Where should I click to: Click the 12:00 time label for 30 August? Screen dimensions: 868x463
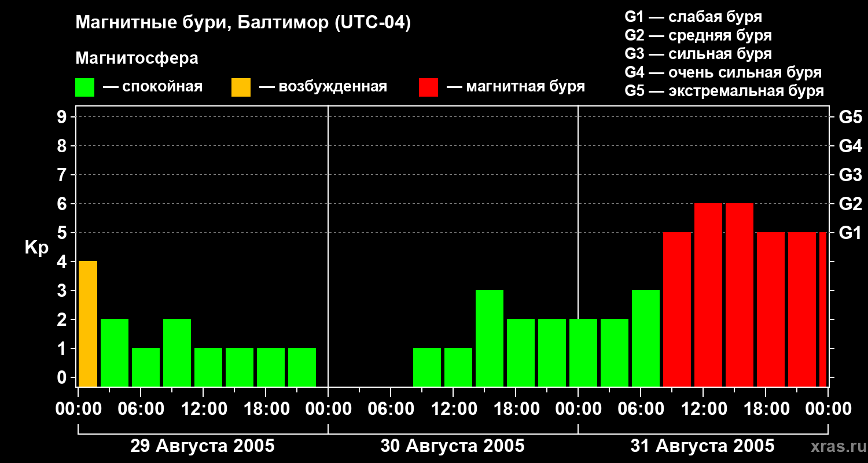(453, 409)
